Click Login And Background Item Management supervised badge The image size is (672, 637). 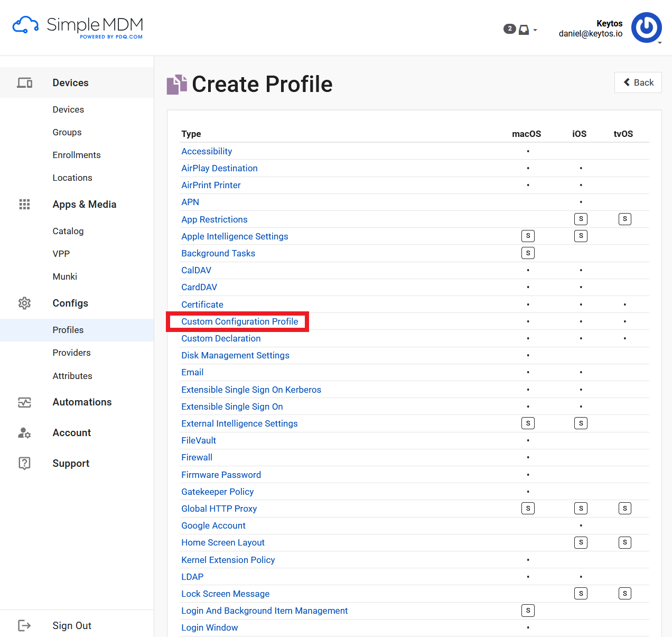[528, 610]
